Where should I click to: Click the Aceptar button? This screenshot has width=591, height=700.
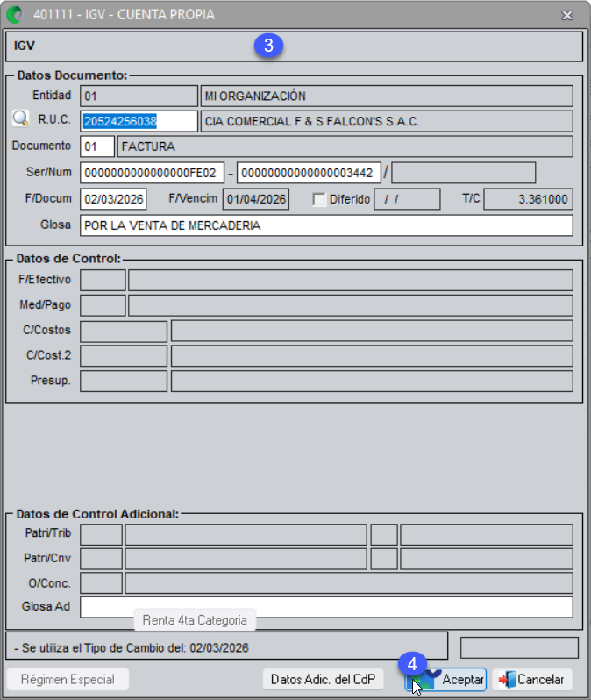[445, 680]
